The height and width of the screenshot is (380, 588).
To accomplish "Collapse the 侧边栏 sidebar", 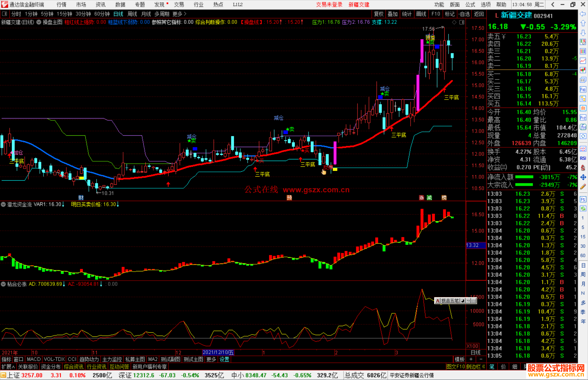I will [476, 367].
